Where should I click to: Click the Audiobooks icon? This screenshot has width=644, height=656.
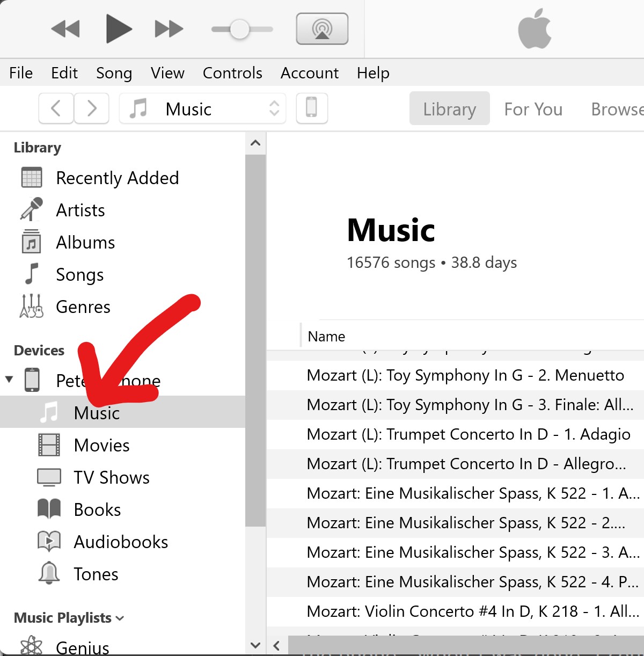(49, 541)
